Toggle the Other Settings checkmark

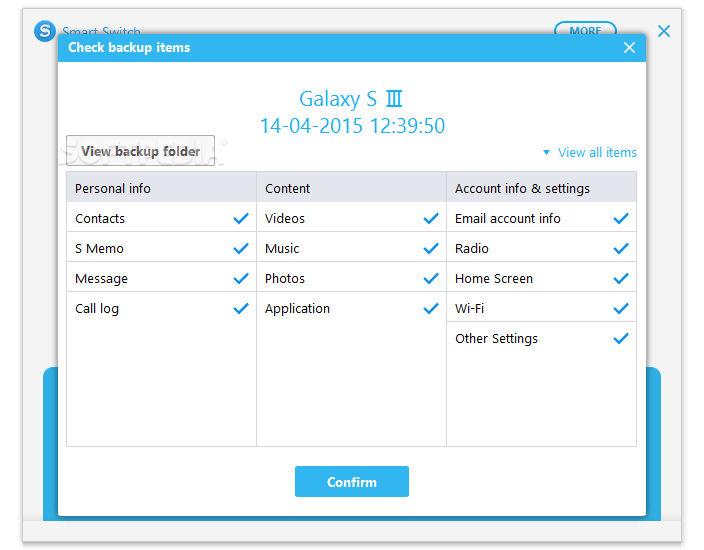[621, 339]
